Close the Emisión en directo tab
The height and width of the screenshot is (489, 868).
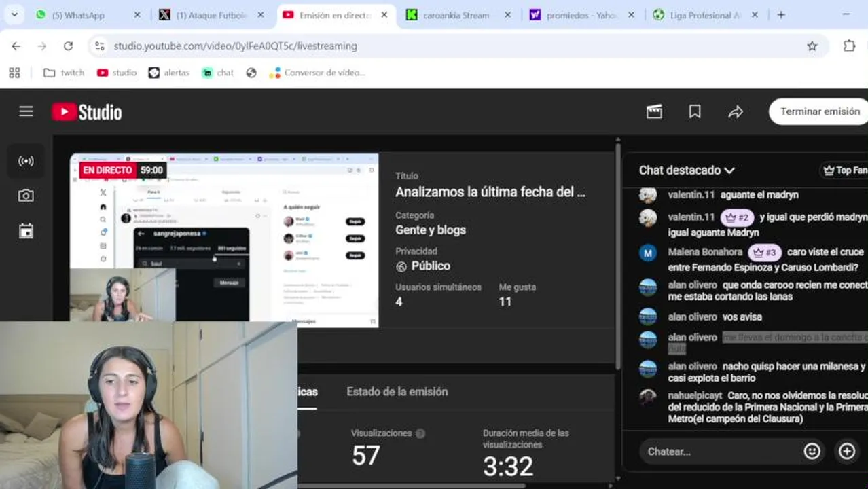click(x=384, y=15)
